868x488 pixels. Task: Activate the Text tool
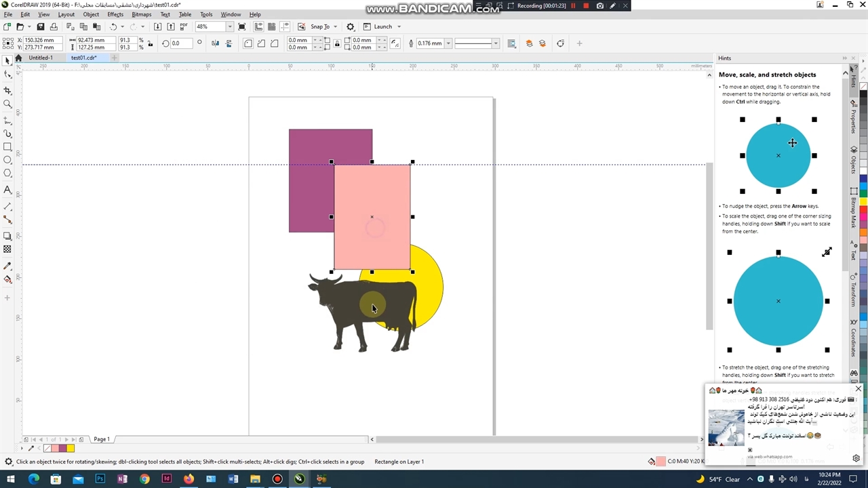point(7,190)
